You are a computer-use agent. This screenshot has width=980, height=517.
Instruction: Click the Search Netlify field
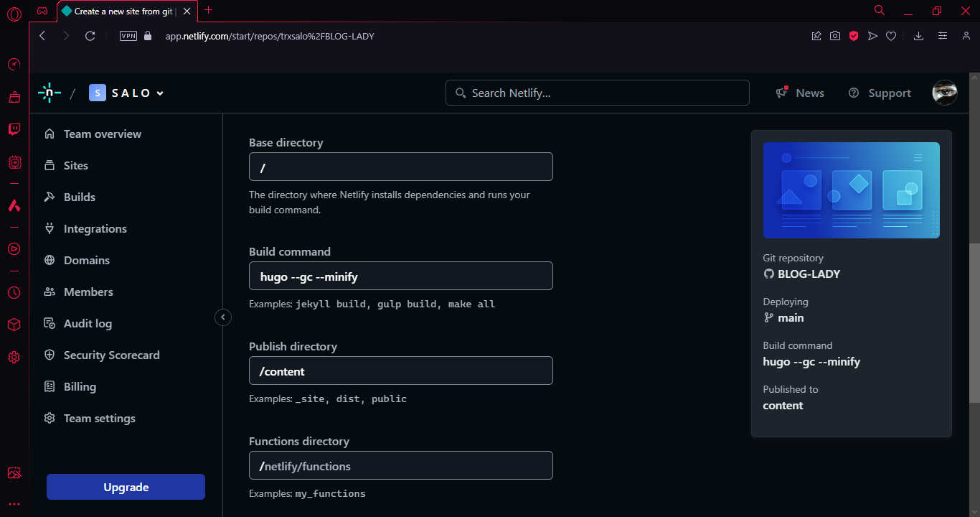(598, 93)
